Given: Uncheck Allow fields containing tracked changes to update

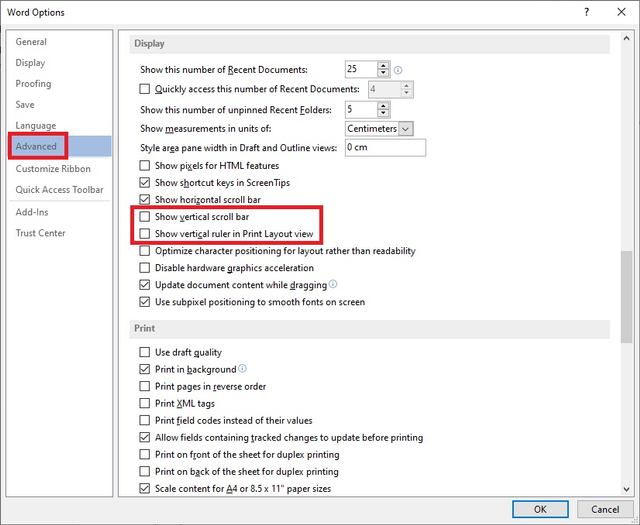Looking at the screenshot, I should pyautogui.click(x=144, y=437).
